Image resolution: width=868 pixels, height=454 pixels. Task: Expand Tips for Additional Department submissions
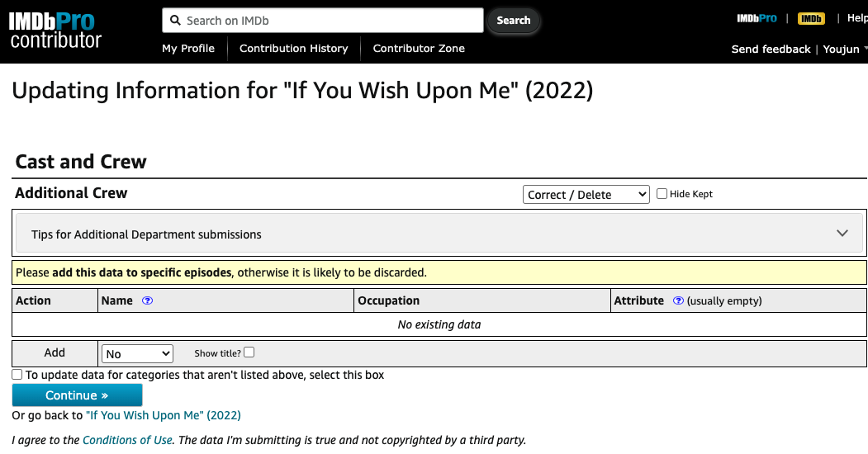pyautogui.click(x=439, y=234)
